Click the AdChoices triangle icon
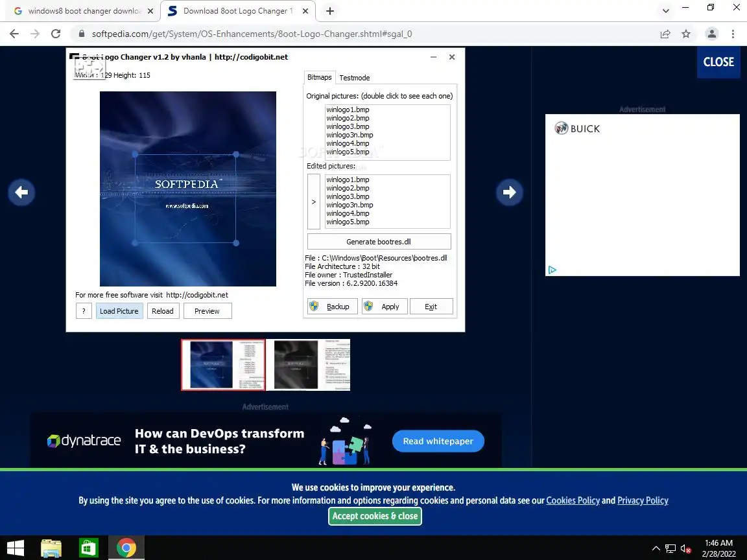 click(x=552, y=270)
